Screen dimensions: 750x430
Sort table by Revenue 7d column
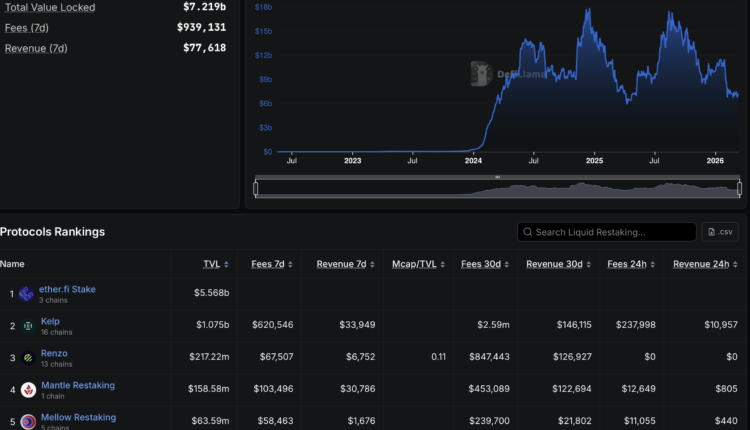345,264
